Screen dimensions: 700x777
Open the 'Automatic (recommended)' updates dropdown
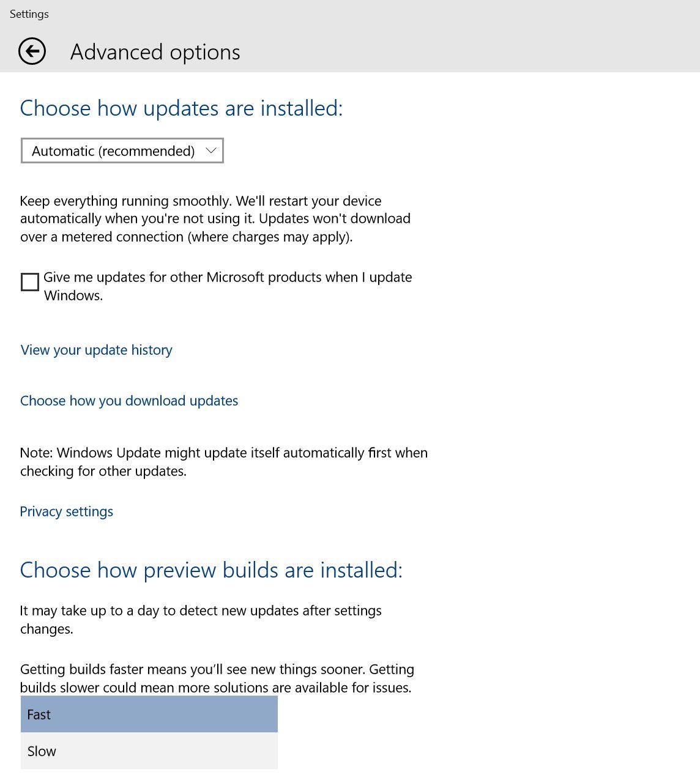tap(122, 151)
